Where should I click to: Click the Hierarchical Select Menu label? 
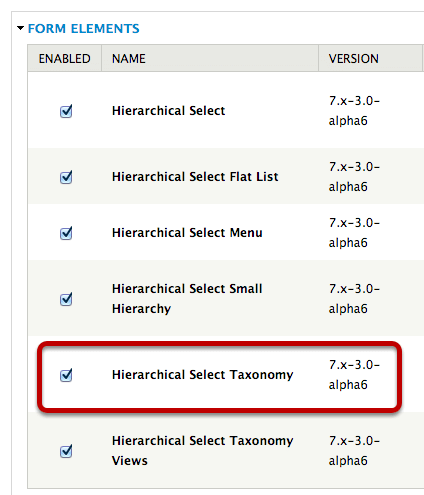pyautogui.click(x=187, y=233)
